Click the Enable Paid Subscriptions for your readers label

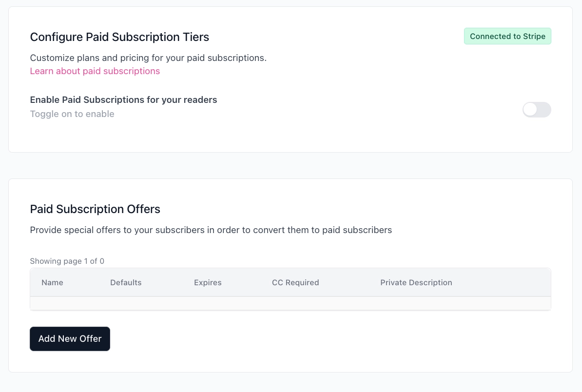123,100
